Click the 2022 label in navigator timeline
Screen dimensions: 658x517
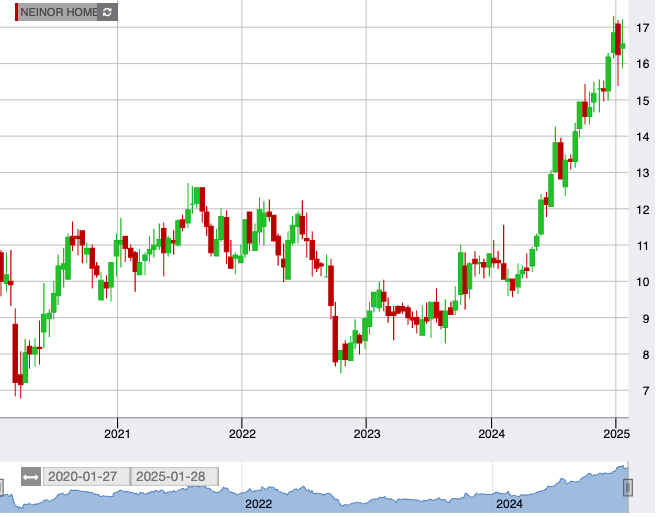258,504
